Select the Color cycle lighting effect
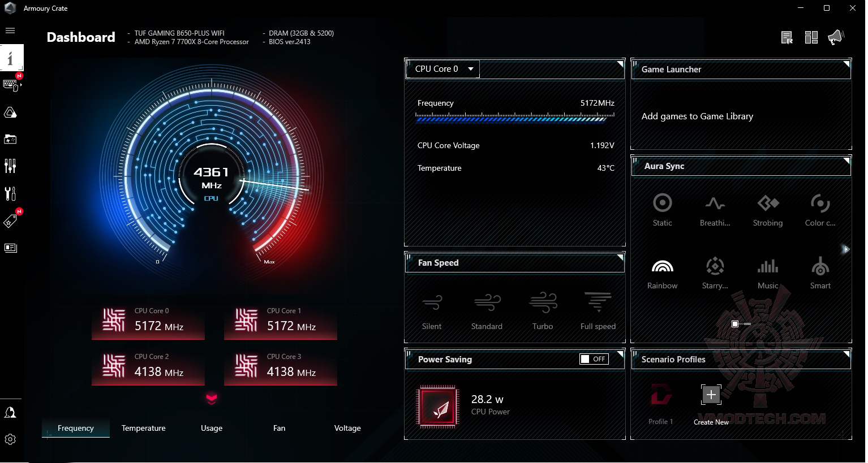Screen dimensions: 868x463 [x=820, y=210]
